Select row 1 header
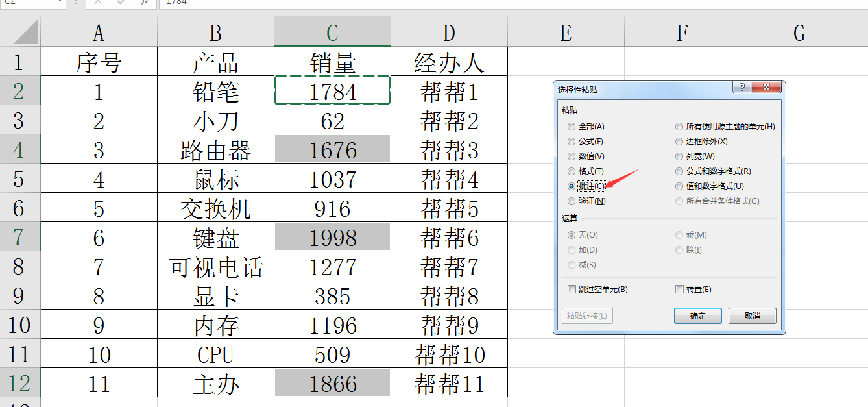Image resolution: width=868 pixels, height=407 pixels. [x=19, y=61]
